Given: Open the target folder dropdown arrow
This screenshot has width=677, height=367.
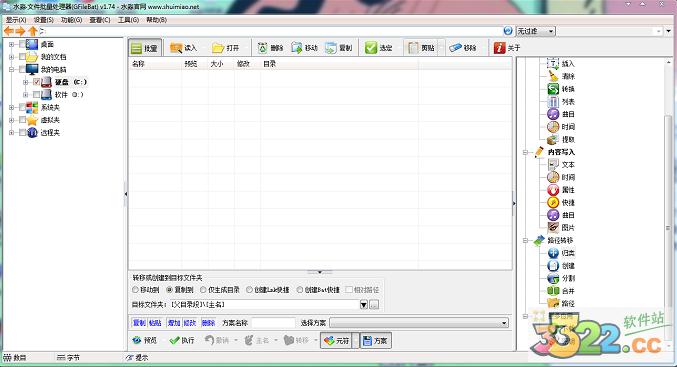Looking at the screenshot, I should click(x=364, y=305).
